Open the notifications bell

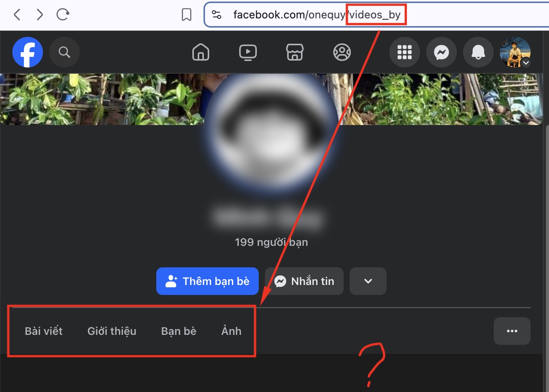(478, 52)
